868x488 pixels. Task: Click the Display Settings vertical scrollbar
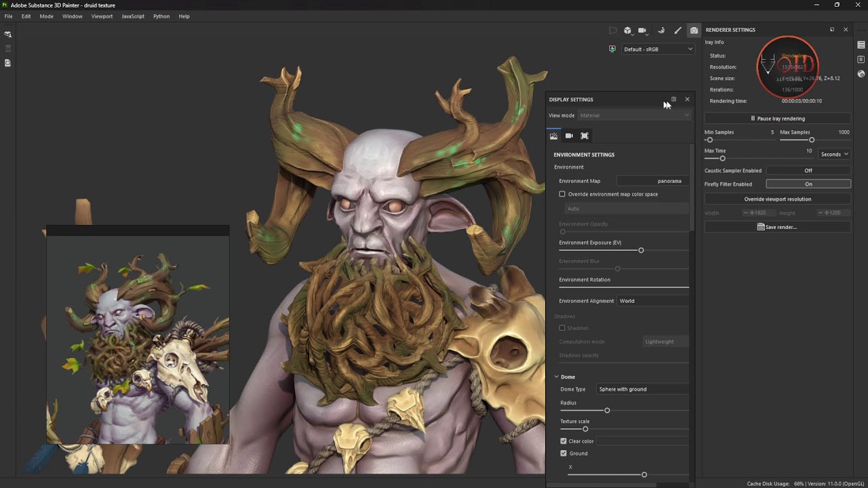coord(692,186)
